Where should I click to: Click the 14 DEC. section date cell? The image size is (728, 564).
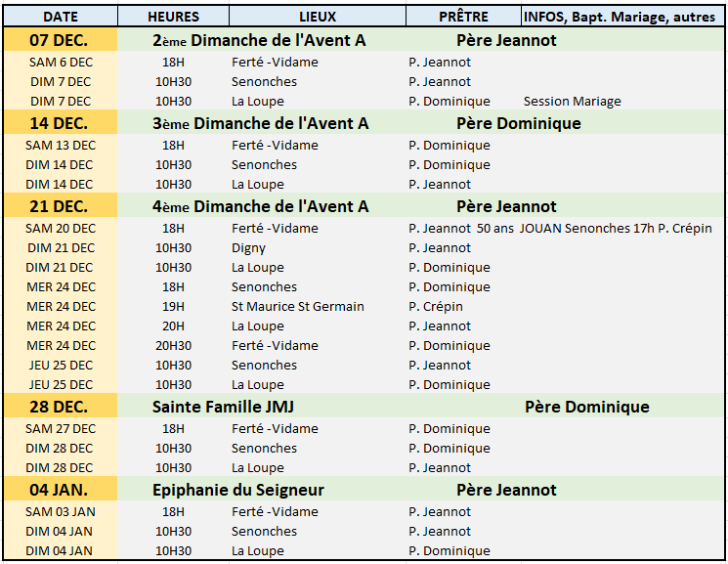tap(60, 123)
